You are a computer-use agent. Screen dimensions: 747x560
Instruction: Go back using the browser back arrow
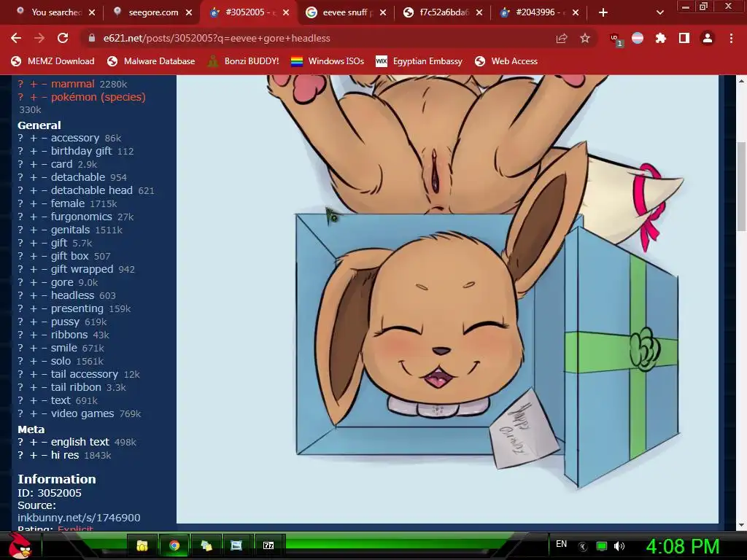coord(16,38)
